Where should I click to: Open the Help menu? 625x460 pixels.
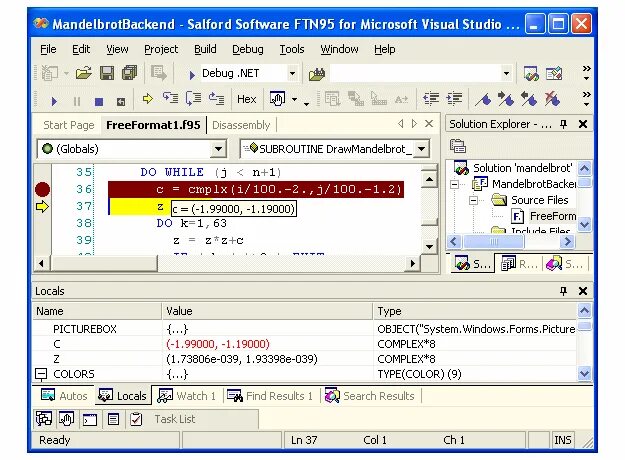pyautogui.click(x=385, y=49)
